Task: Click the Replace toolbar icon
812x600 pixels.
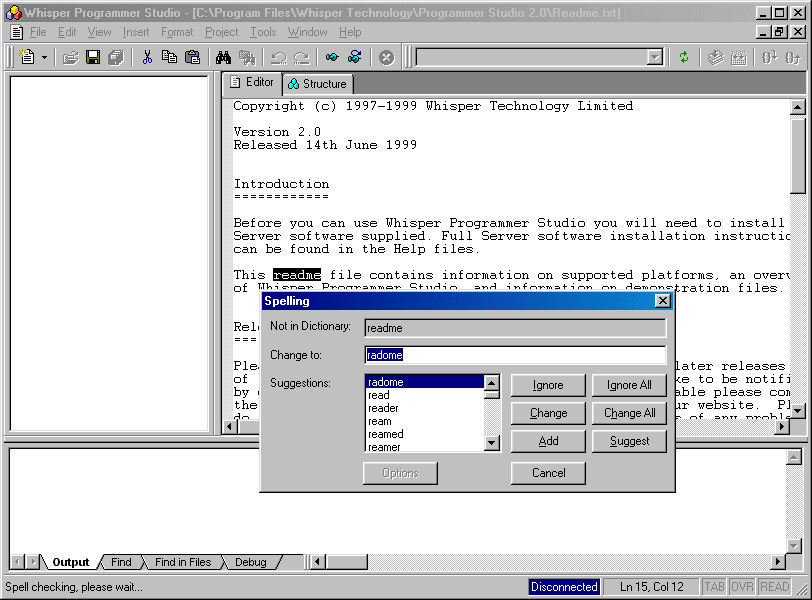Action: pyautogui.click(x=247, y=57)
